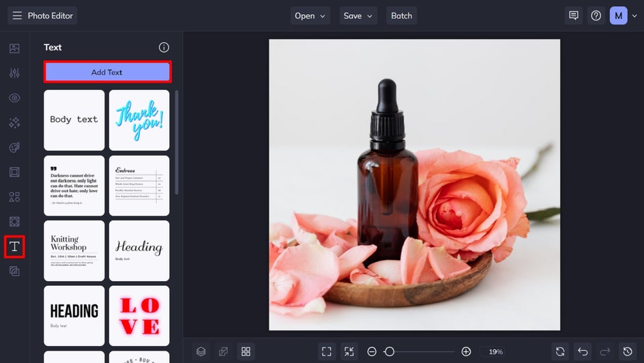Open the Layers panel icon
The width and height of the screenshot is (644, 363).
[201, 351]
